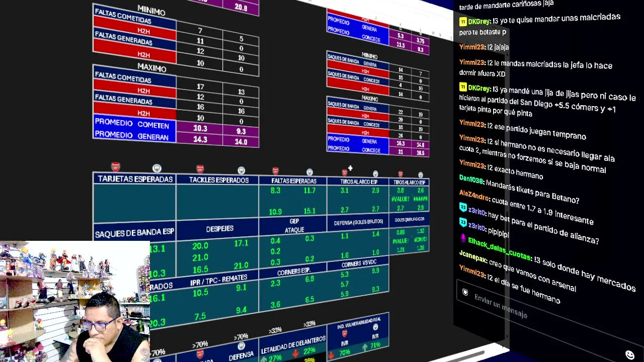Click the badge beside z3rit0's 'partido de alianza' message

(463, 207)
